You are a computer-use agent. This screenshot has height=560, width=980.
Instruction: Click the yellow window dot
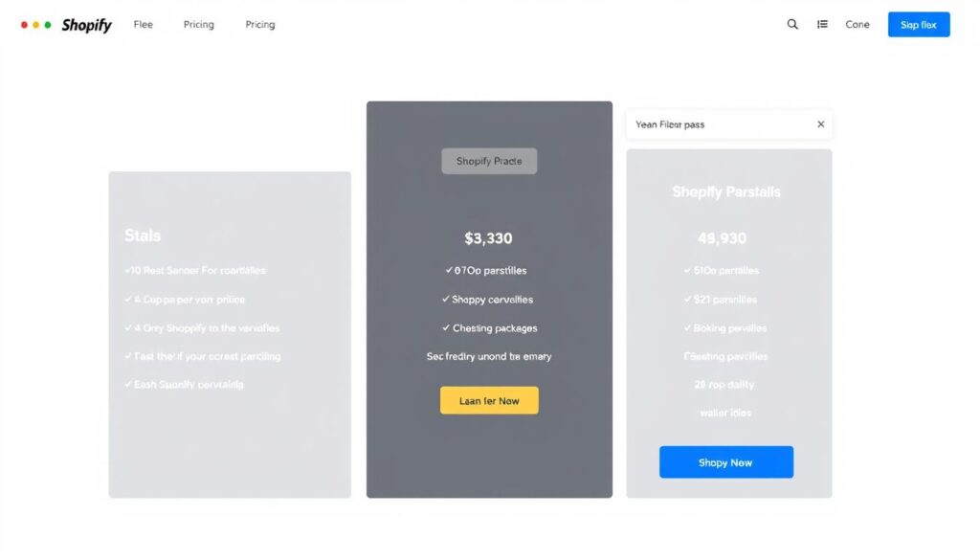36,25
